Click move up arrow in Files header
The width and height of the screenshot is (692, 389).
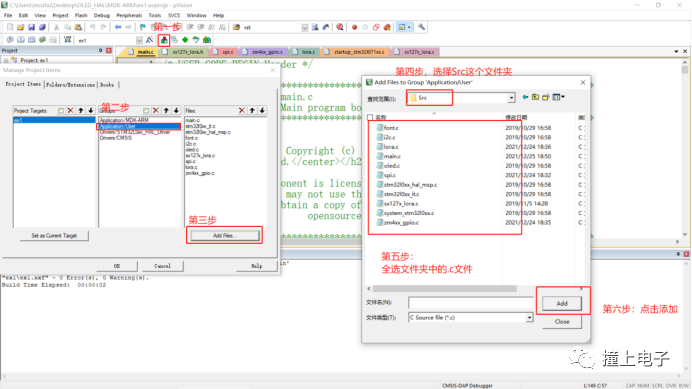pos(252,110)
